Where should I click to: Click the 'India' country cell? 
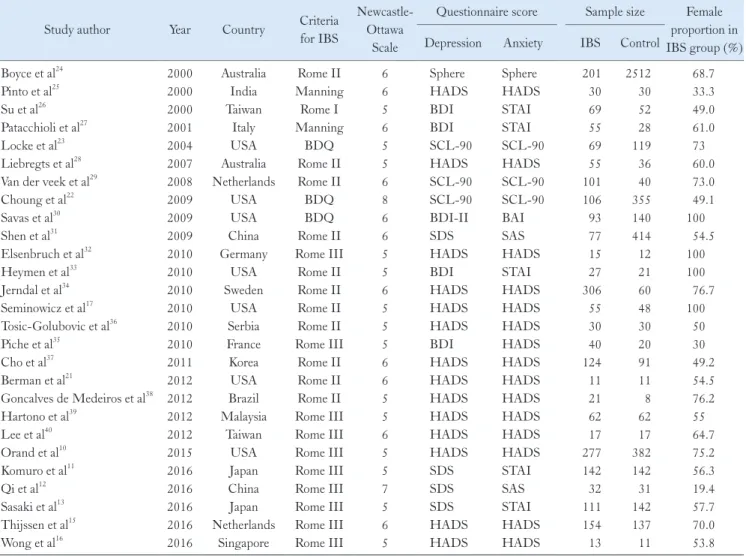coord(244,91)
